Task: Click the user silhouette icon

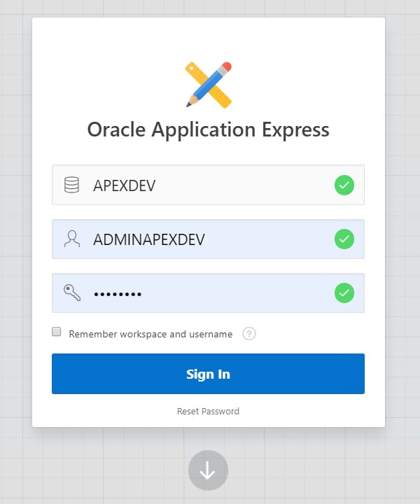Action: [x=71, y=239]
